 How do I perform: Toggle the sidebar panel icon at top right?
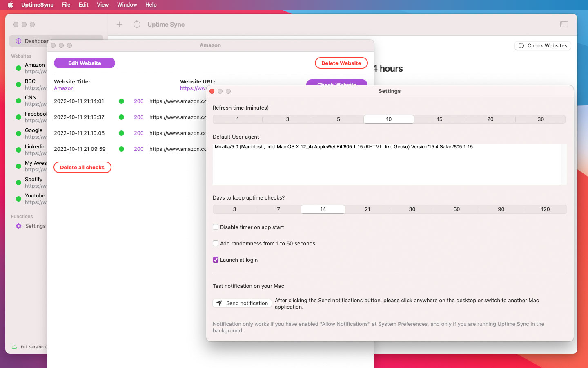click(564, 25)
